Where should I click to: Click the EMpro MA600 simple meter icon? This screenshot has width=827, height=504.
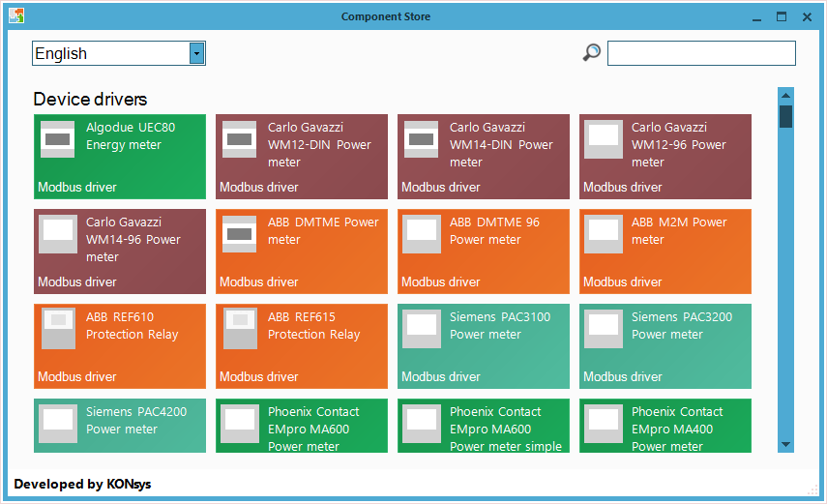pyautogui.click(x=422, y=425)
